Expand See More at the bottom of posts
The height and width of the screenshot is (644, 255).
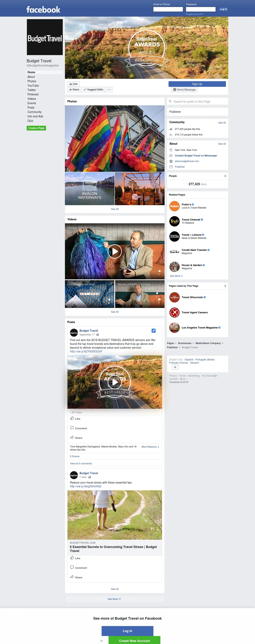click(x=114, y=599)
